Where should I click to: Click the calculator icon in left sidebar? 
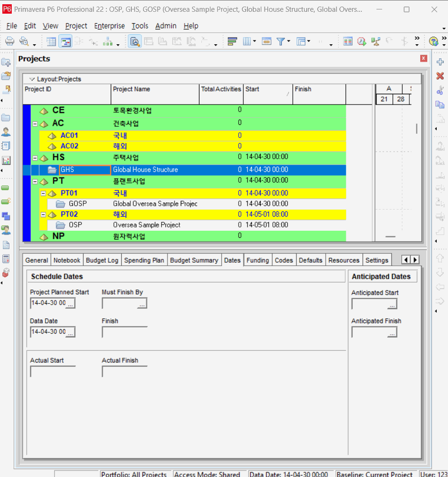[6, 259]
